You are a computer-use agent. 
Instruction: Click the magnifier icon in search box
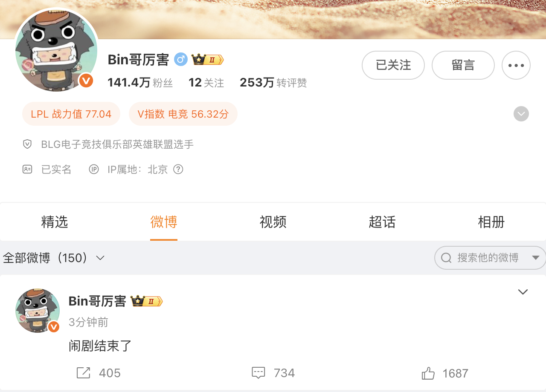446,258
